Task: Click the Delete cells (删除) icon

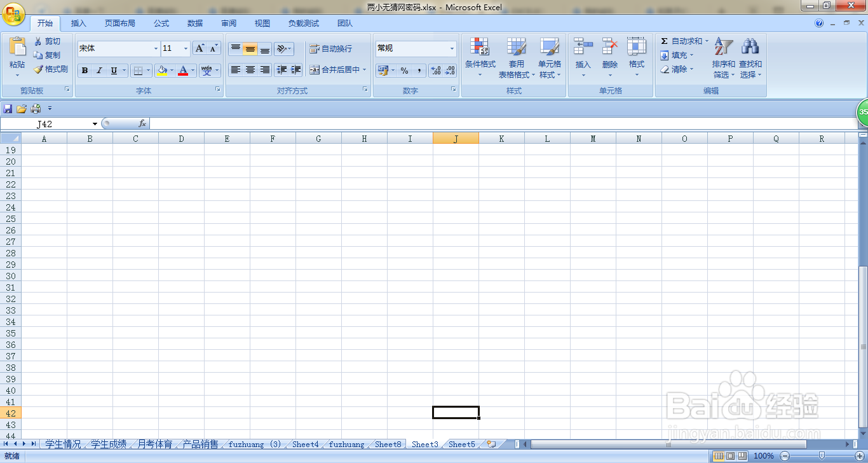Action: [610, 47]
